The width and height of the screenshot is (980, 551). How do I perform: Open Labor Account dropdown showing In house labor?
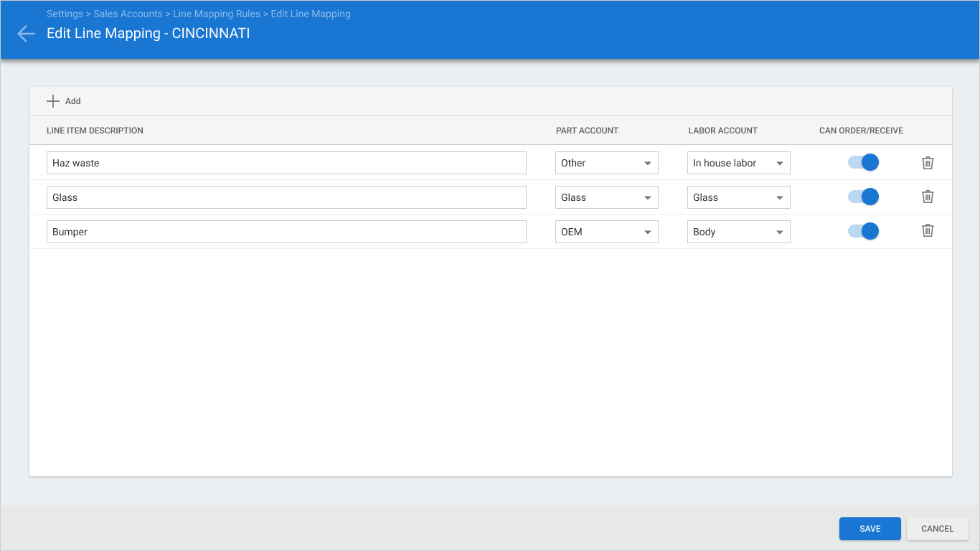tap(739, 163)
